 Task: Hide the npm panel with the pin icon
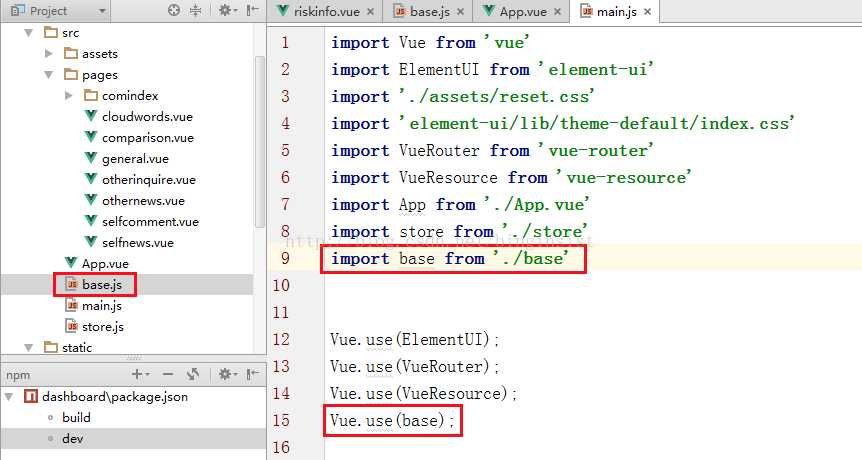pyautogui.click(x=252, y=375)
